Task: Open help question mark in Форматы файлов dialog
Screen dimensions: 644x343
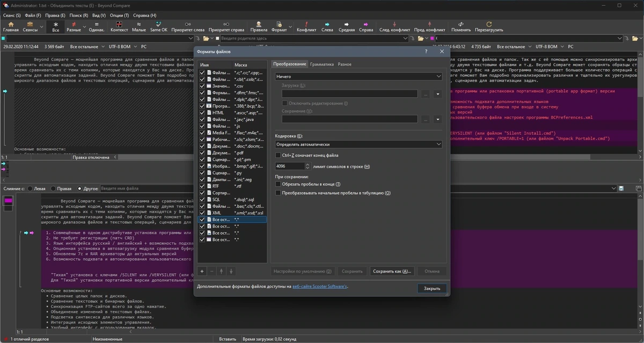Action: pyautogui.click(x=426, y=51)
